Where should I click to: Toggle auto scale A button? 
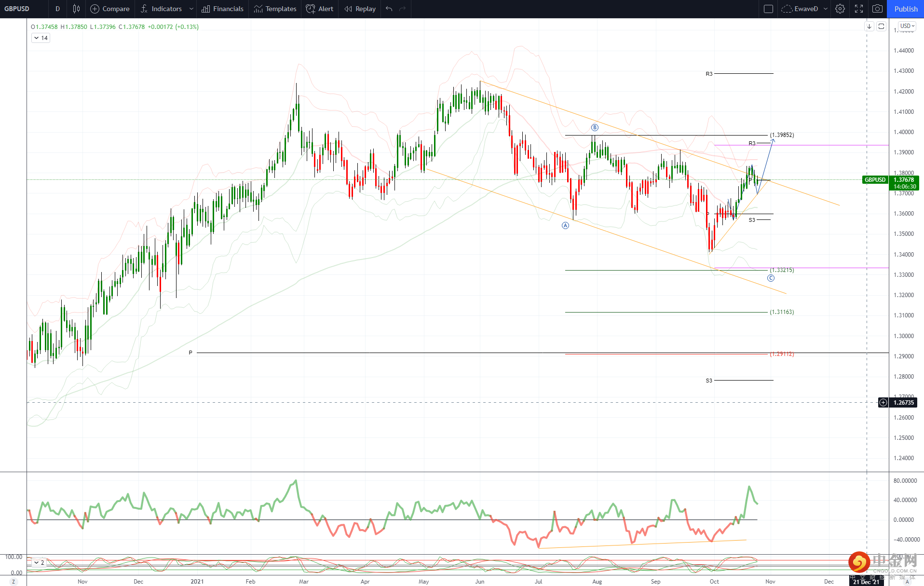[907, 582]
